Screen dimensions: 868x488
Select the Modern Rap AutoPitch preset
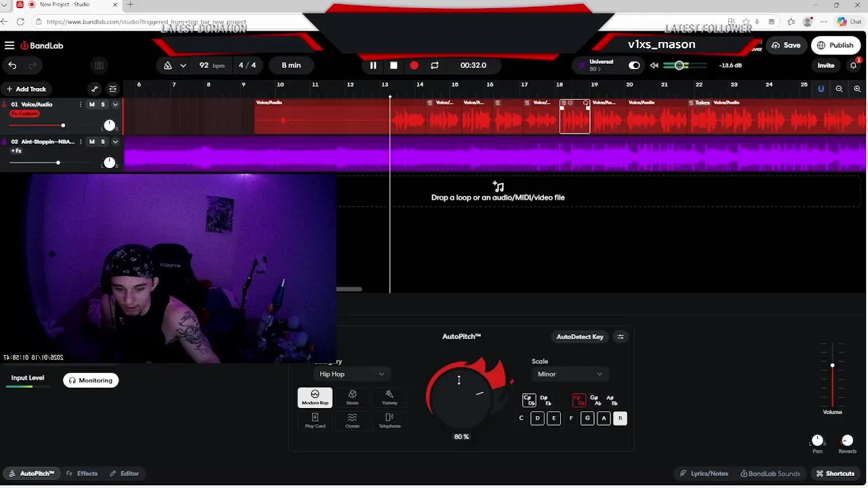(315, 397)
